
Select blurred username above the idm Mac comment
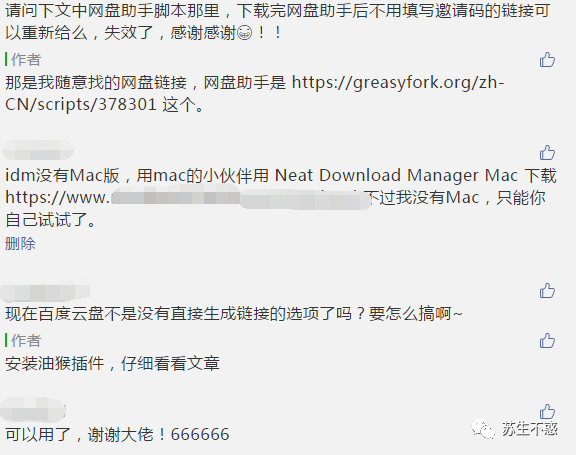38,150
